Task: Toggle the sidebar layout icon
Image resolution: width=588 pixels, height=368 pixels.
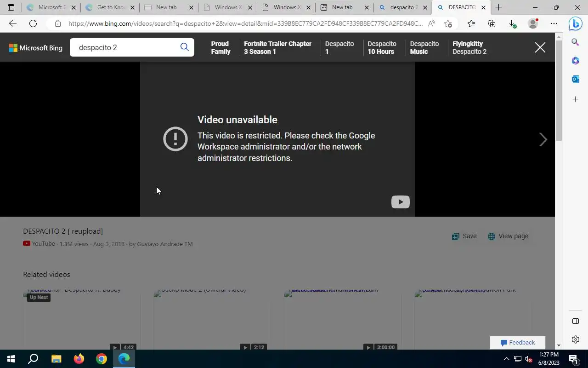Action: pyautogui.click(x=575, y=321)
